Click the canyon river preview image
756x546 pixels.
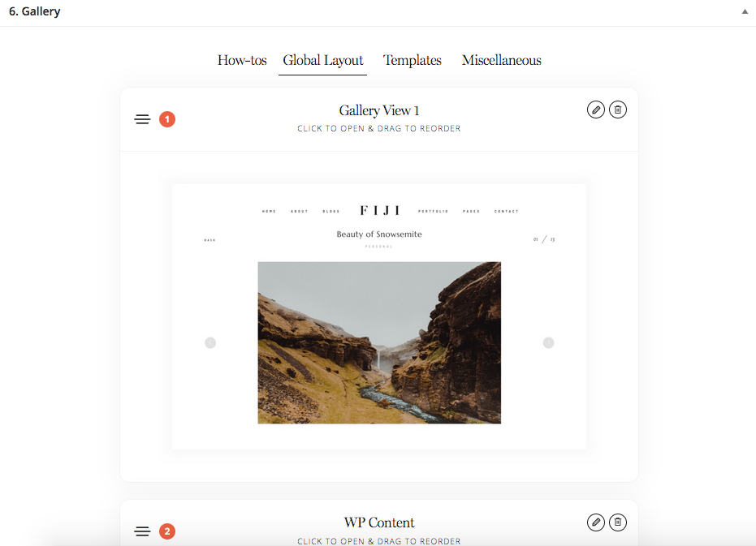click(x=379, y=342)
